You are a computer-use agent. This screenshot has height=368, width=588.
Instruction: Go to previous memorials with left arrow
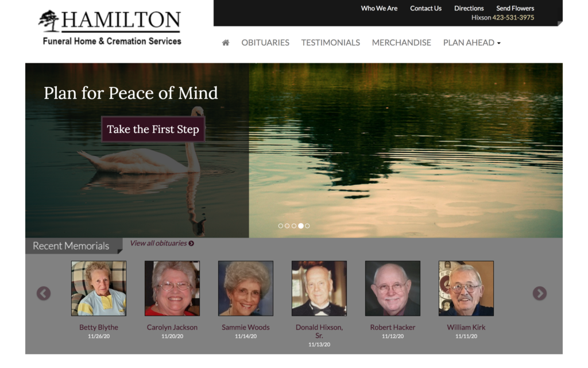[44, 293]
